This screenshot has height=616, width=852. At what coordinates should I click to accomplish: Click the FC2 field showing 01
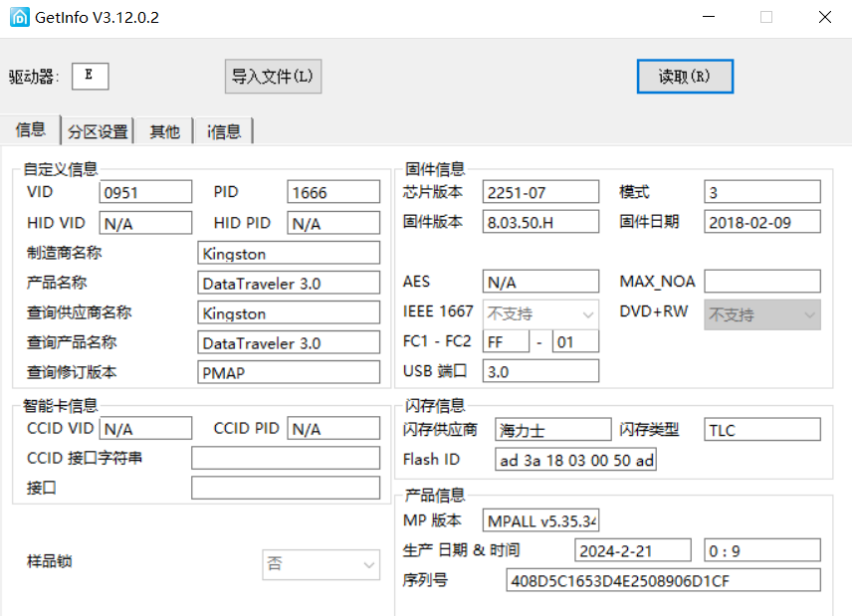(x=576, y=341)
